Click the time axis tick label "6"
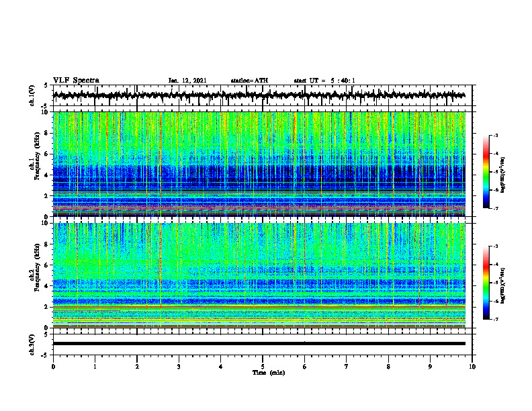Viewport: 532px width, 411px height. point(305,367)
